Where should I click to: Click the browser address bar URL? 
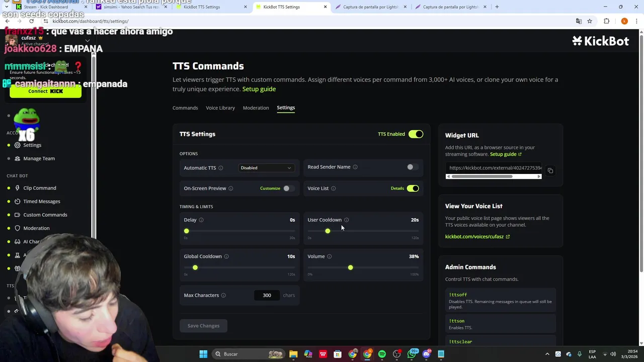tap(91, 21)
